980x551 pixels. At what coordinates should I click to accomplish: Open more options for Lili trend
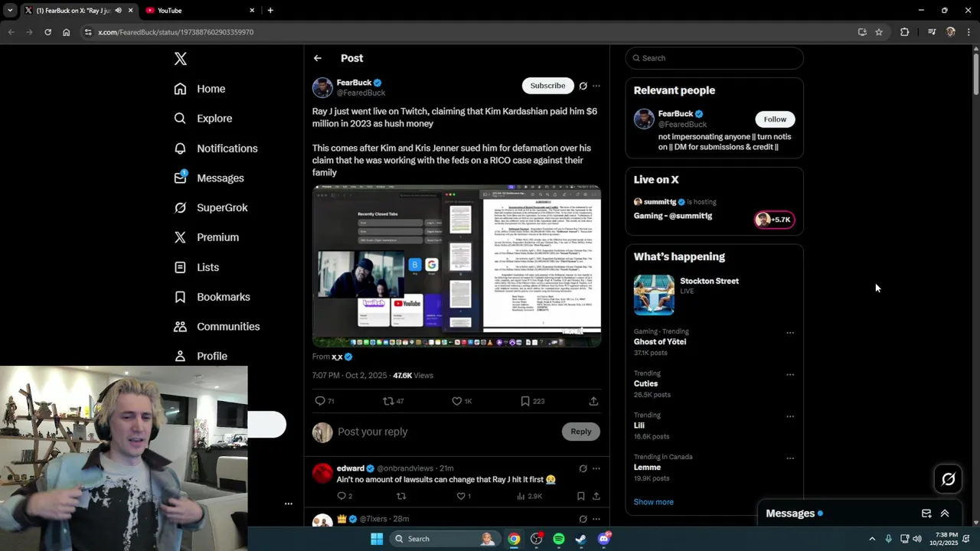790,416
